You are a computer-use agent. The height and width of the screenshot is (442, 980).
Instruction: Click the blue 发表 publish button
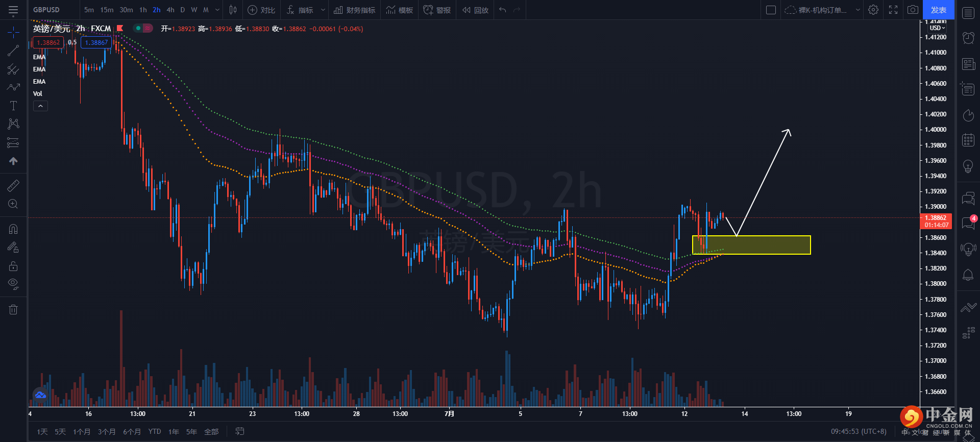(x=938, y=10)
